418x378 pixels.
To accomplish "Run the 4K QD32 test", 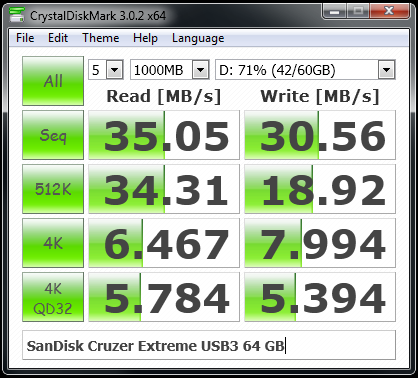I will [x=53, y=297].
